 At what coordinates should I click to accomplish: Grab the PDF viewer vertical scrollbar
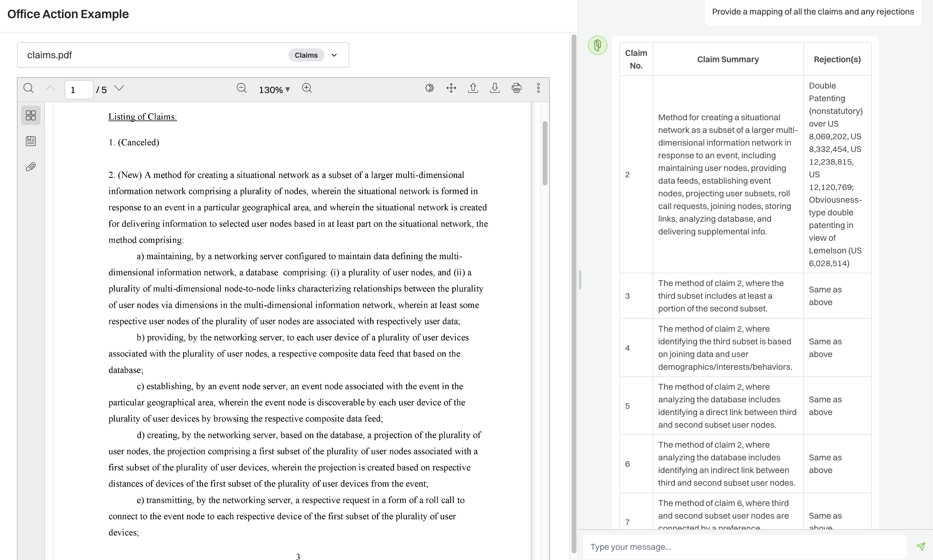tap(545, 153)
